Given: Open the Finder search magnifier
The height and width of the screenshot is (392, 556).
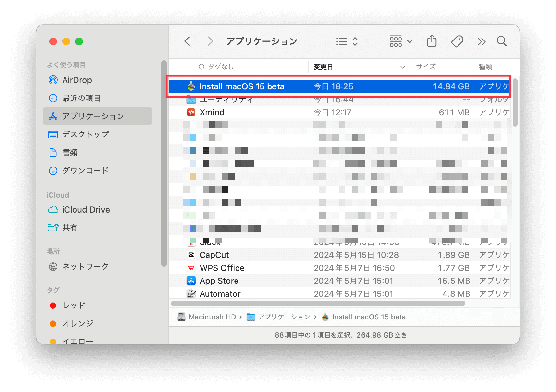Looking at the screenshot, I should pos(502,41).
